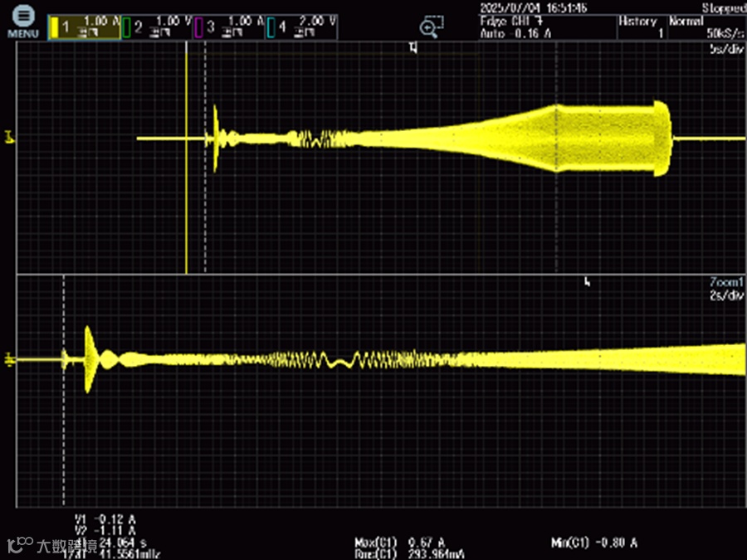Viewport: 747px width, 560px height.
Task: Click the Zoom1 2s/div label
Action: (726, 289)
